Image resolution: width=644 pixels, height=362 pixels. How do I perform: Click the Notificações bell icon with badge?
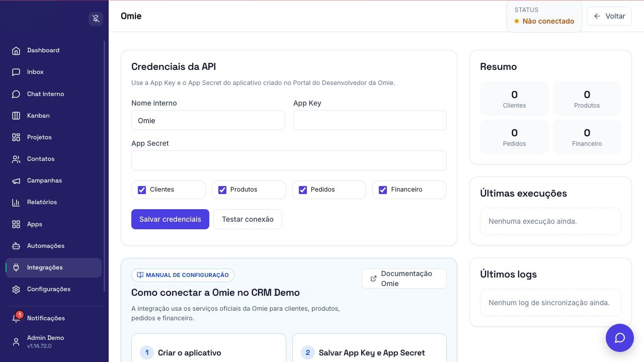pyautogui.click(x=17, y=318)
